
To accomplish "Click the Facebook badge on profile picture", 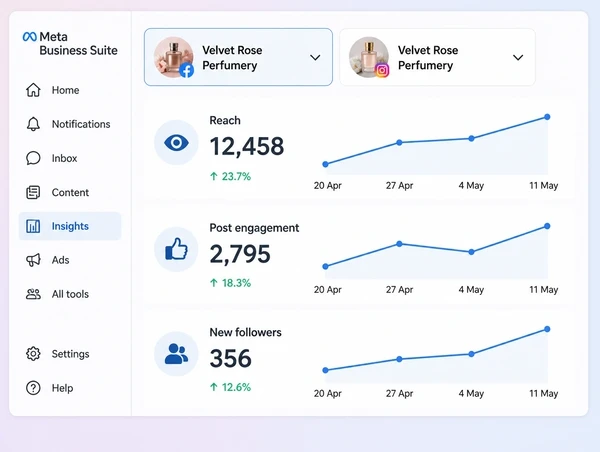I will pos(186,70).
